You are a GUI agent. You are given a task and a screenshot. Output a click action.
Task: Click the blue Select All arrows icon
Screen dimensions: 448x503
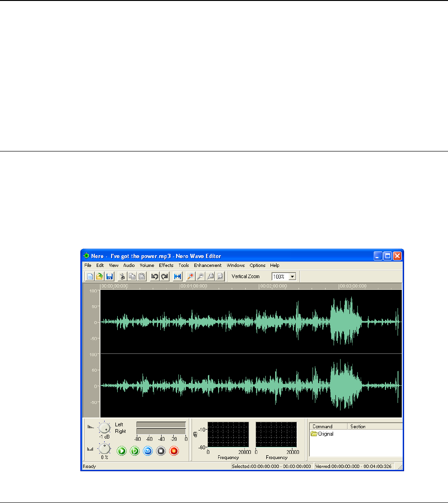coord(178,276)
